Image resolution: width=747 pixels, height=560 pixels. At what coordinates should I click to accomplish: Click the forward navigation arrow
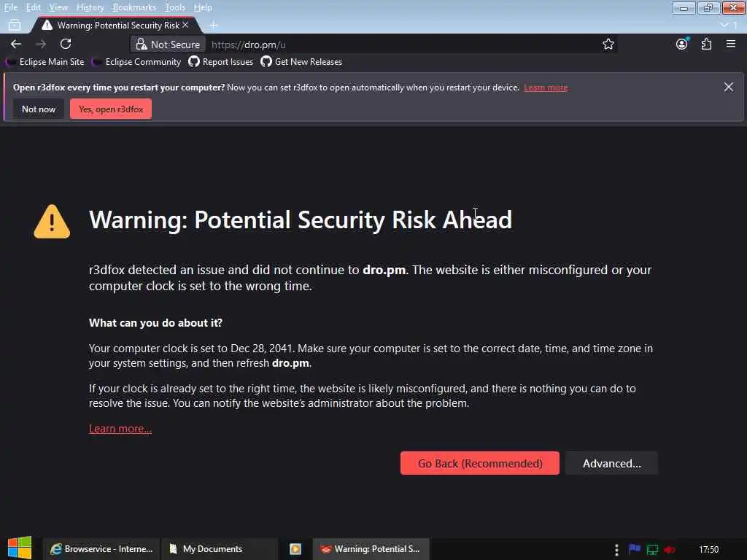(x=41, y=44)
